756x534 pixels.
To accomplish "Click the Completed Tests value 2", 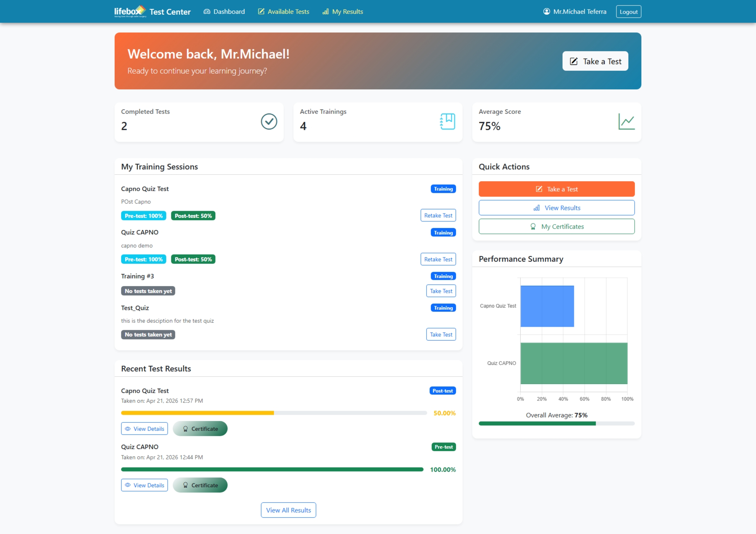I will 124,126.
